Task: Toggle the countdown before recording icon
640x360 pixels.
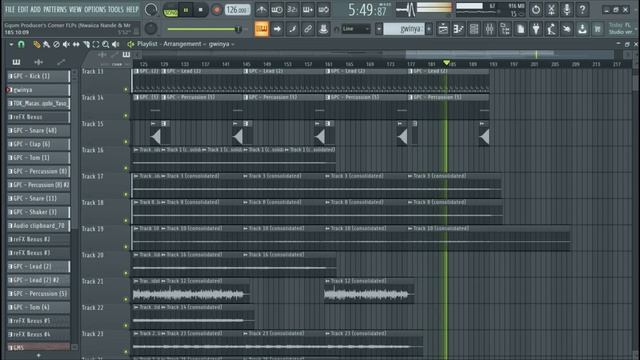Action: 292,10
